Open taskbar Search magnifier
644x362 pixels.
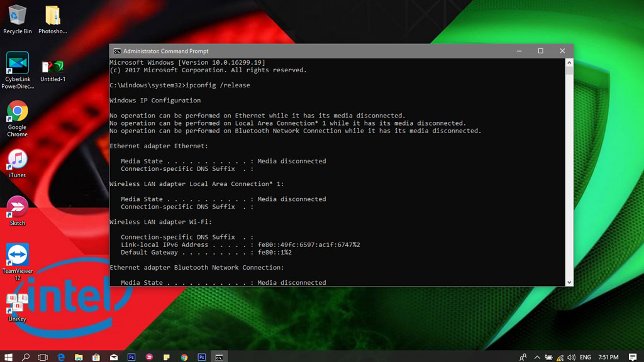click(25, 357)
